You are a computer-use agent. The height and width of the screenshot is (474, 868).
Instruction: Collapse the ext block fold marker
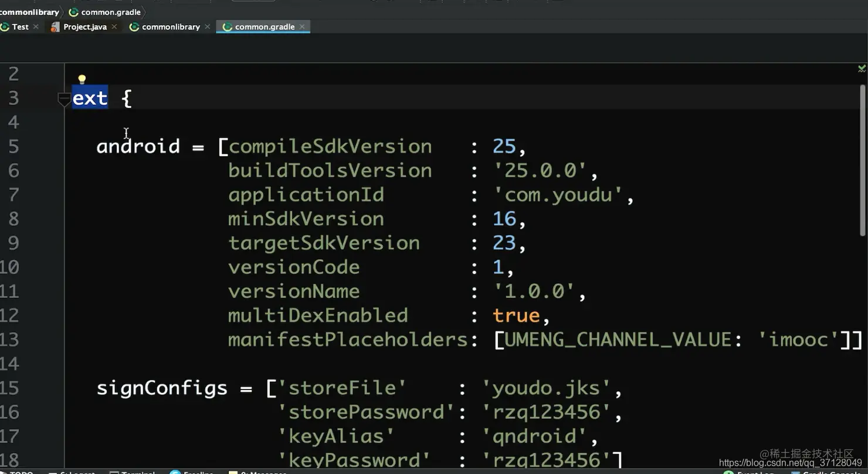click(x=64, y=100)
